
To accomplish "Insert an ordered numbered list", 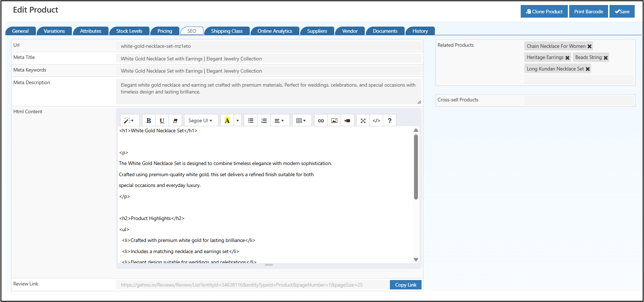I will [x=264, y=120].
